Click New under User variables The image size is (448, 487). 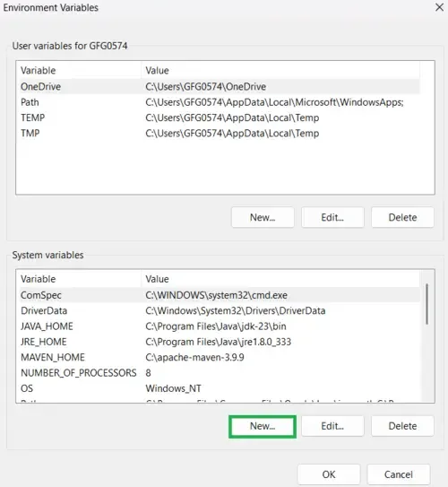(263, 217)
